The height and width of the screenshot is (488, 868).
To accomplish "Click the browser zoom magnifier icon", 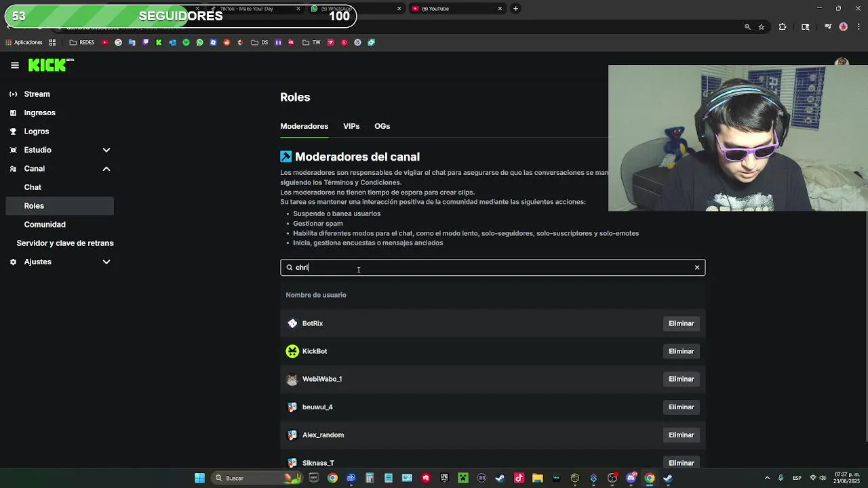I will click(x=747, y=27).
